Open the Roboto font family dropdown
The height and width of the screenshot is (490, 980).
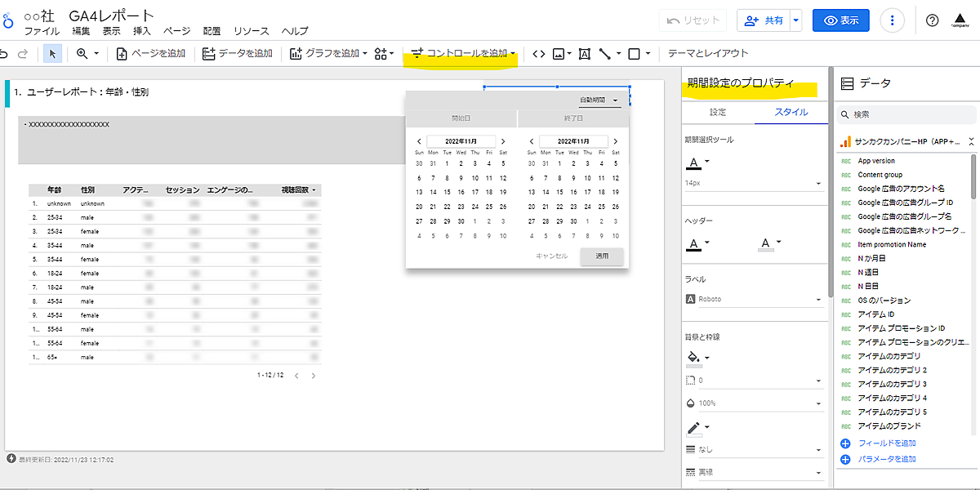(x=754, y=300)
